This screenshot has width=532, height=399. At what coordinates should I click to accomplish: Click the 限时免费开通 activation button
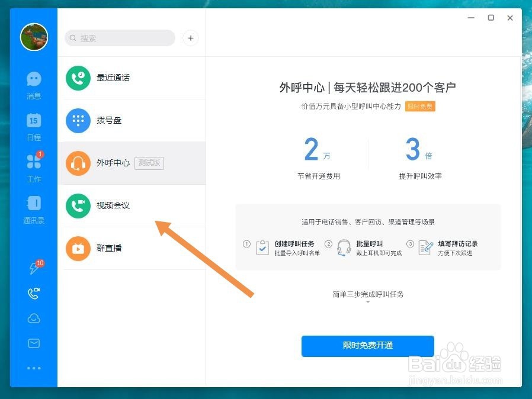click(x=367, y=346)
